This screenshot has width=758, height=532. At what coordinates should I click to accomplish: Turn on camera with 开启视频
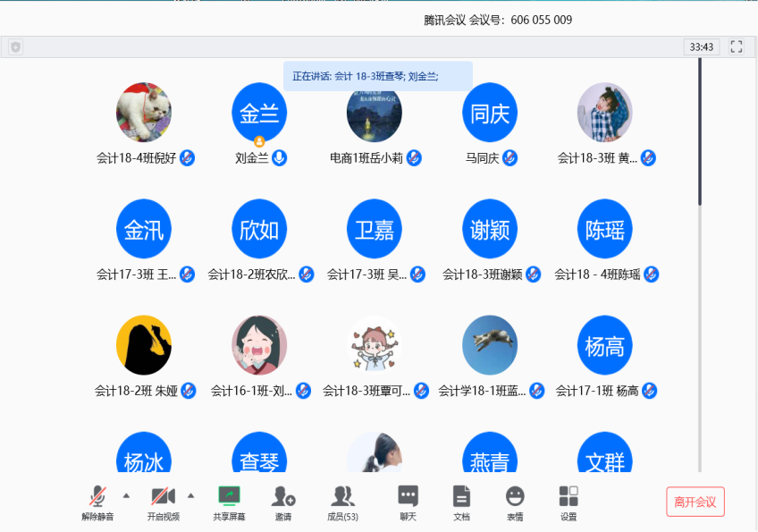click(163, 497)
